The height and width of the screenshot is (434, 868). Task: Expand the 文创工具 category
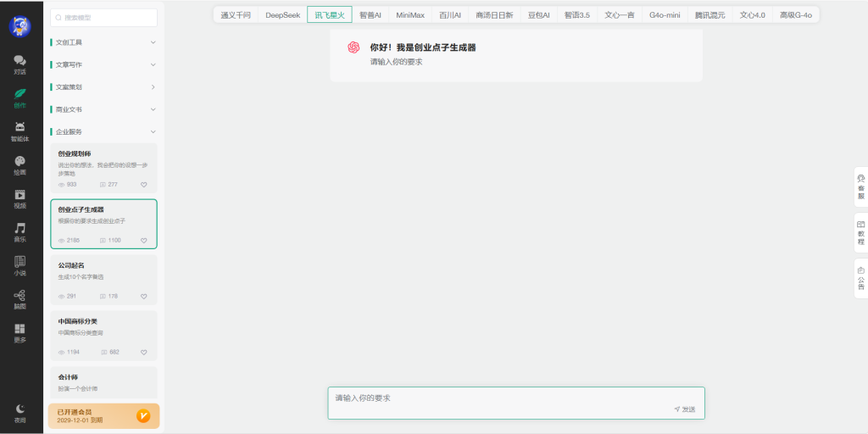(103, 42)
